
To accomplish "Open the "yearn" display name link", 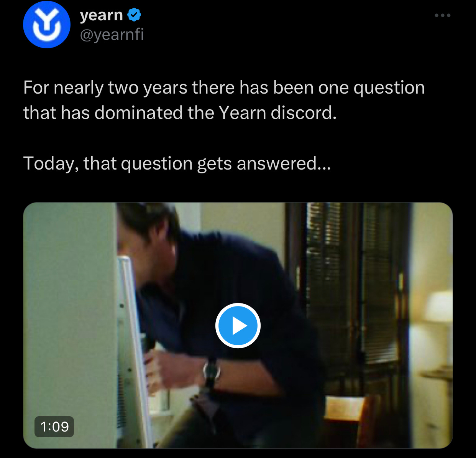I will tap(102, 15).
